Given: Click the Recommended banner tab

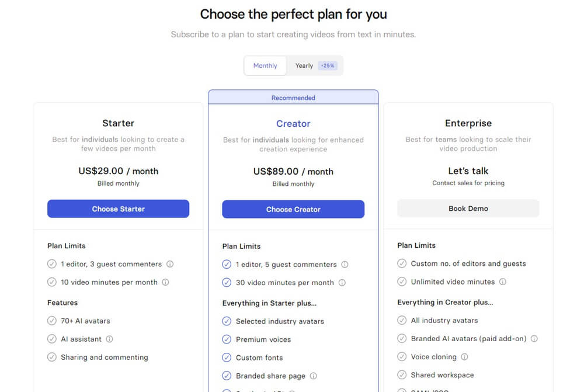Looking at the screenshot, I should (293, 98).
